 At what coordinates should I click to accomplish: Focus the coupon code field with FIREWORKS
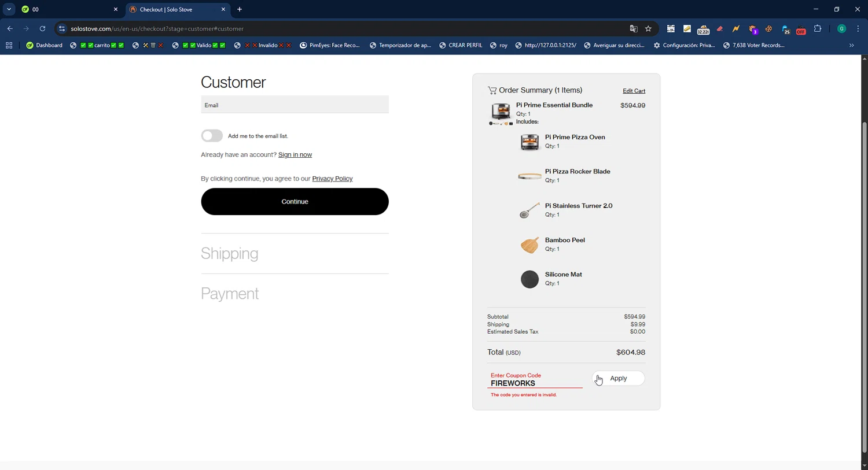535,380
